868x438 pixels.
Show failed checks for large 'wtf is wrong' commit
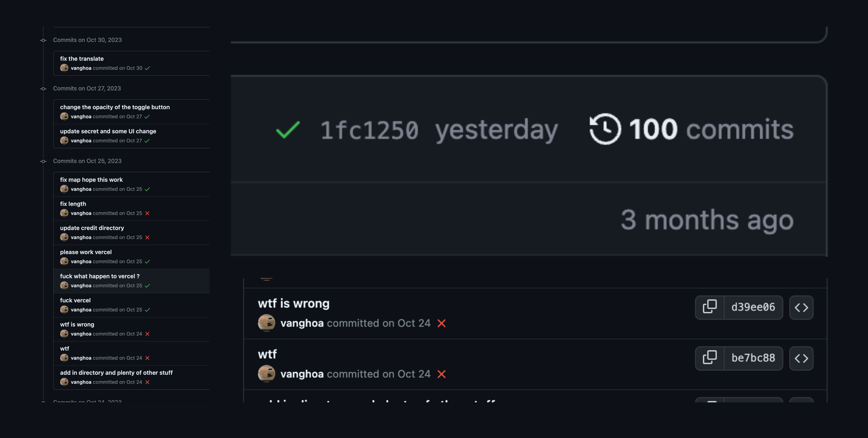(441, 323)
